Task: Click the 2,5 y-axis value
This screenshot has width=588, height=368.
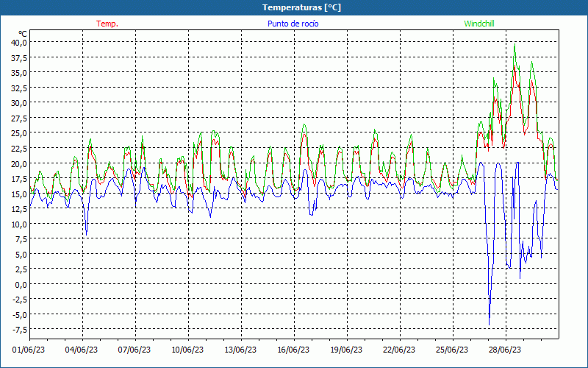Action: pyautogui.click(x=21, y=269)
